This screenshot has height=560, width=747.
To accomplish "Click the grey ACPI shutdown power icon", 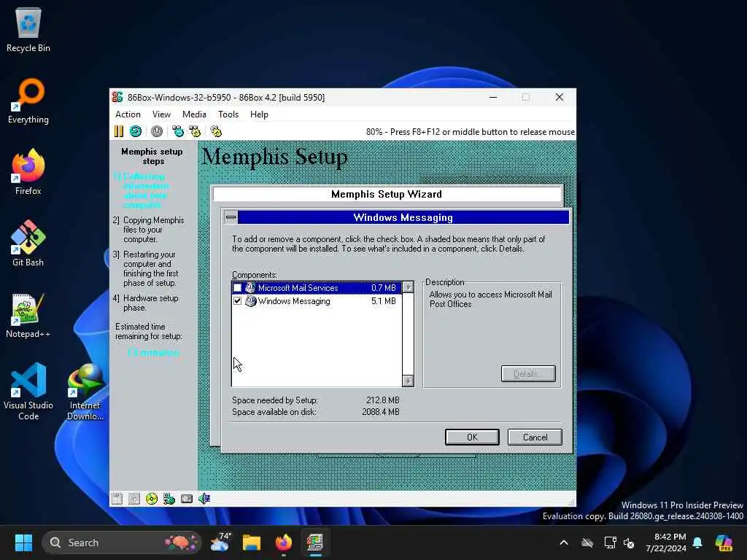I will 157,131.
